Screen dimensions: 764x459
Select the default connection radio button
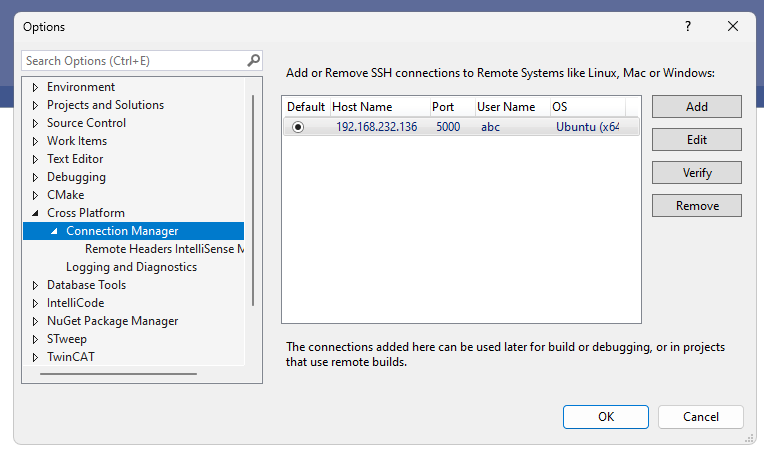point(298,127)
